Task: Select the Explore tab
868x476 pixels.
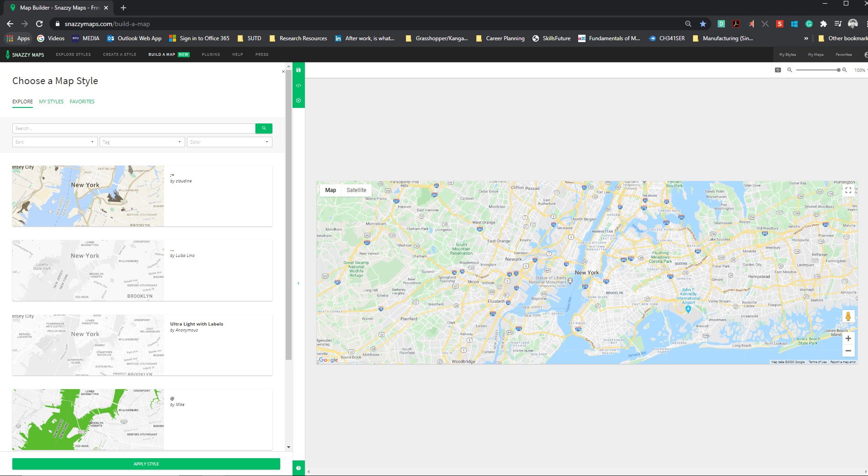Action: 22,102
